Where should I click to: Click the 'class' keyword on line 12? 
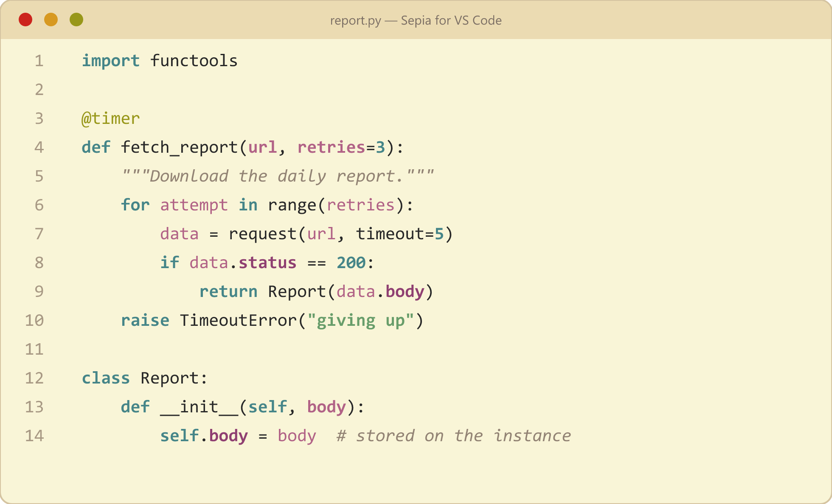pos(106,378)
